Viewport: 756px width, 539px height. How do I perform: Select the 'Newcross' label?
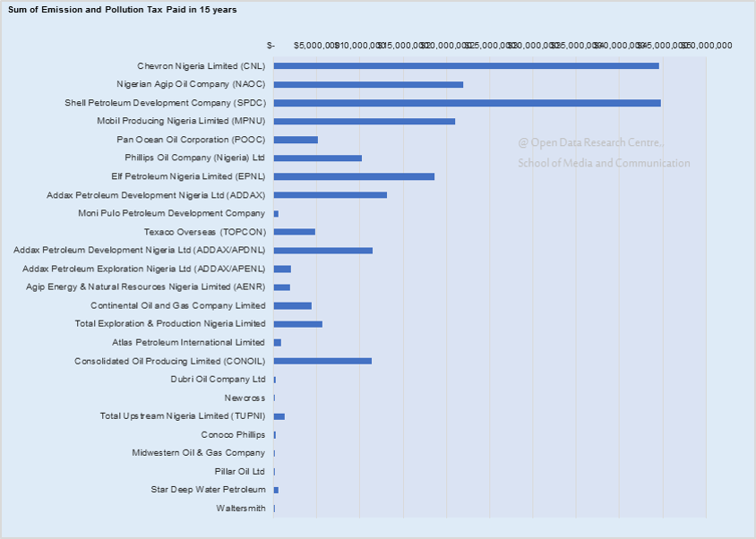pyautogui.click(x=245, y=398)
